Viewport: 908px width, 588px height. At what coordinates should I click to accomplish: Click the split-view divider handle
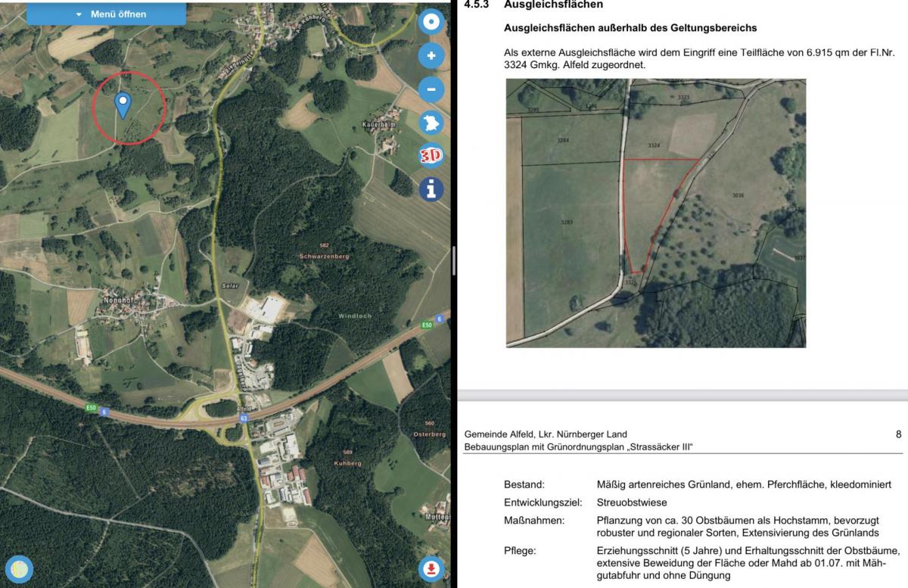tap(453, 261)
